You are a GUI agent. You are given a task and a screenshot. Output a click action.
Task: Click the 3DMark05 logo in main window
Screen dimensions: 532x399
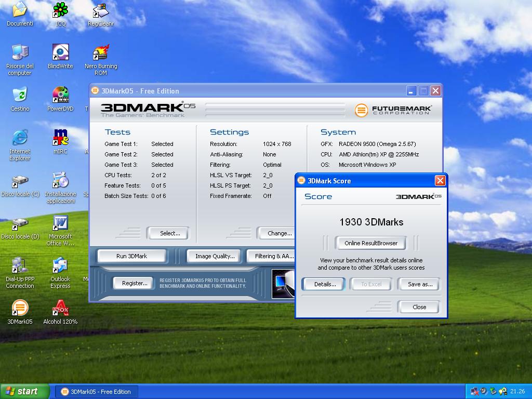(x=148, y=109)
